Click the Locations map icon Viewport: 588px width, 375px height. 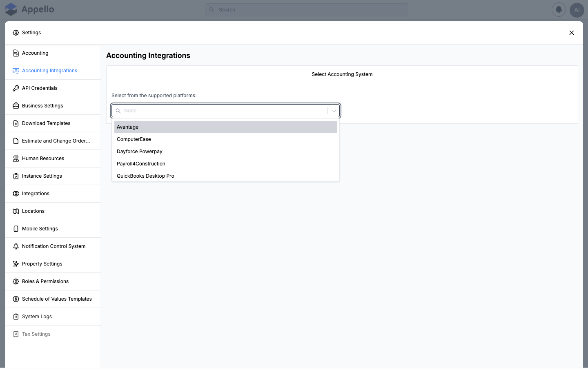(16, 211)
